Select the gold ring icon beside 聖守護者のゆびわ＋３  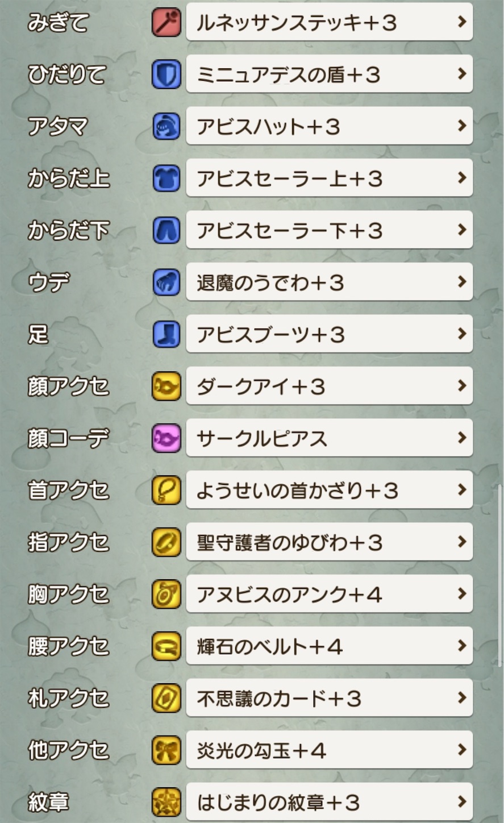pyautogui.click(x=166, y=542)
